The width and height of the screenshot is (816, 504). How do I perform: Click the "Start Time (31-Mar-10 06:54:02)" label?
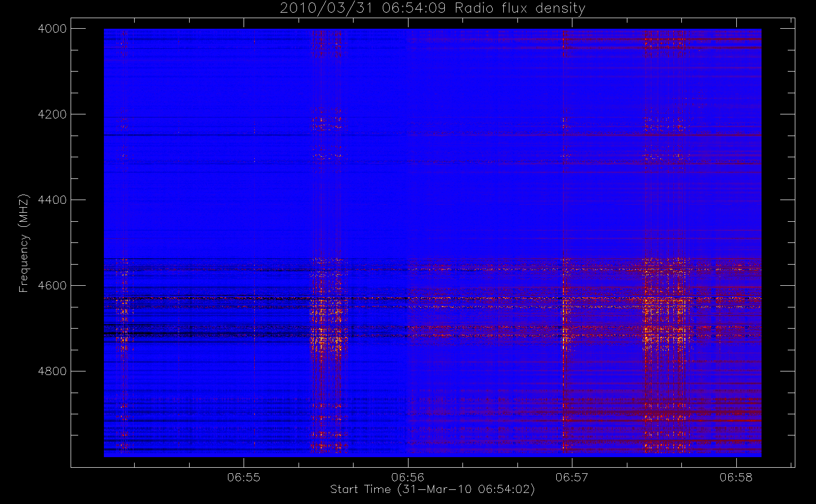click(432, 489)
